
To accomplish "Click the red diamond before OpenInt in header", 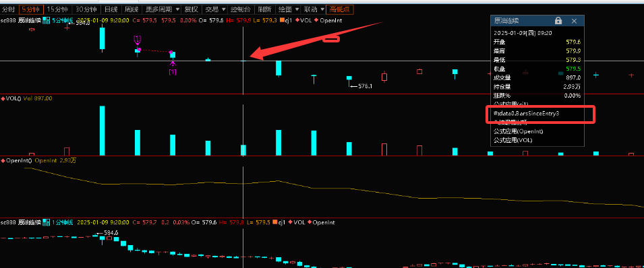I will coord(316,20).
